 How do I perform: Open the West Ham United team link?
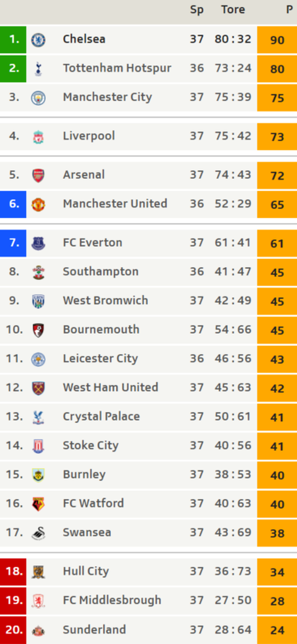pos(110,387)
